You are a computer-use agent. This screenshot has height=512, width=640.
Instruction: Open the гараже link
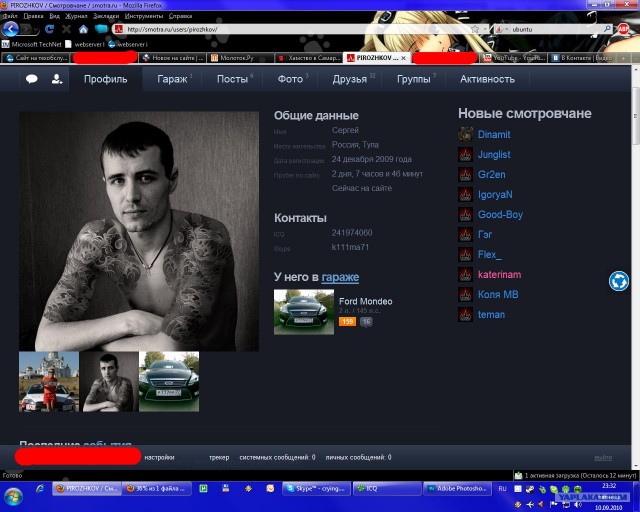340,277
